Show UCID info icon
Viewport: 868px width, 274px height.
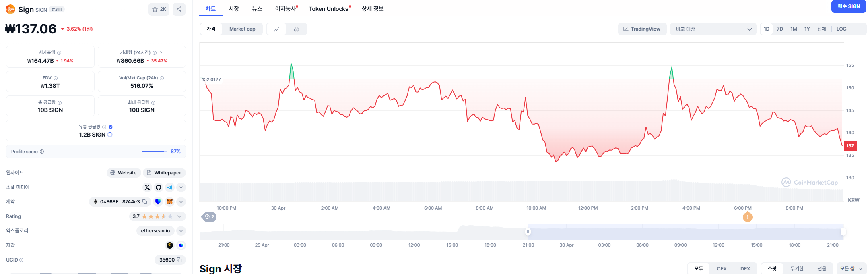pyautogui.click(x=21, y=260)
